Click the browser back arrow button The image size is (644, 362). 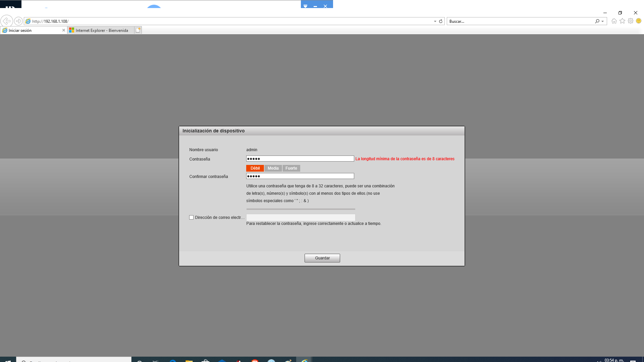pyautogui.click(x=7, y=21)
